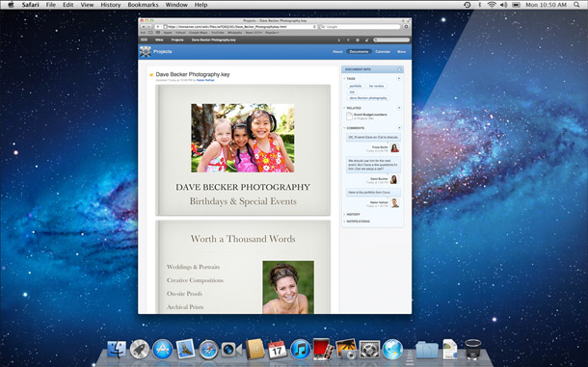Screen dimensions: 588x367
Task: Launch iTunes music note icon
Action: (x=301, y=350)
